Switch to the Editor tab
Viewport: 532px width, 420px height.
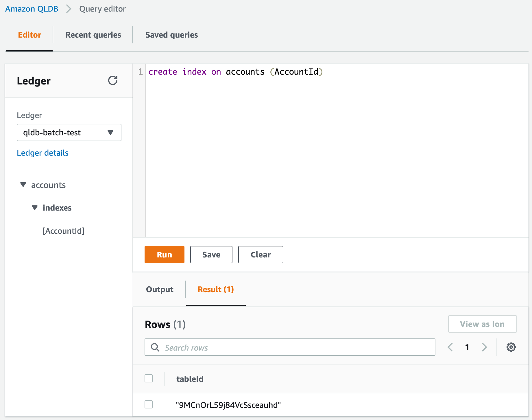(x=29, y=35)
